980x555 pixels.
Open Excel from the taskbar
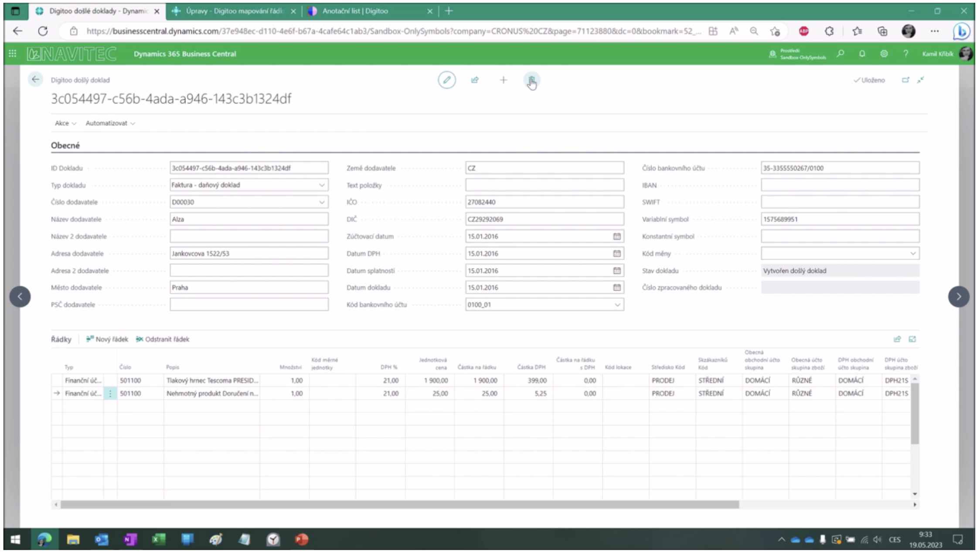pos(159,540)
